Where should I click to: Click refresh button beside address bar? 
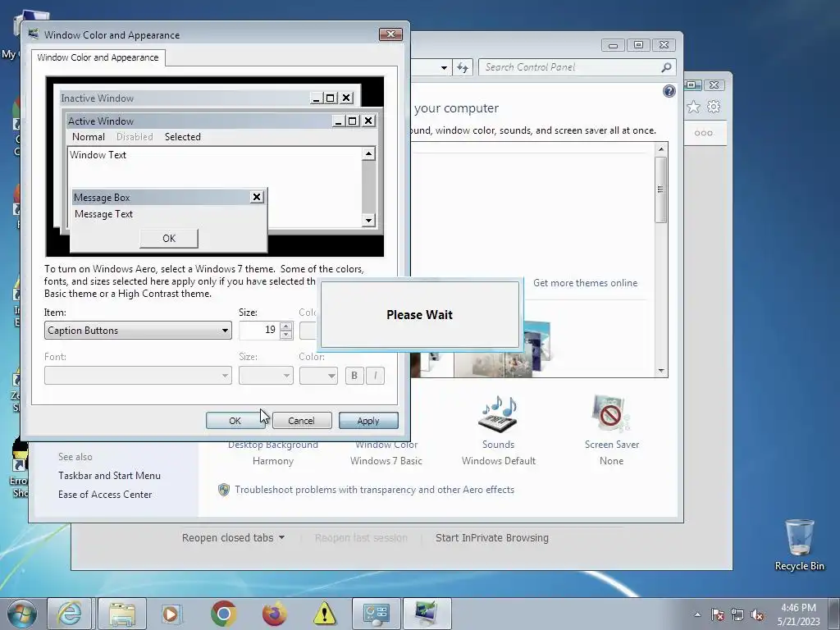[x=463, y=67]
